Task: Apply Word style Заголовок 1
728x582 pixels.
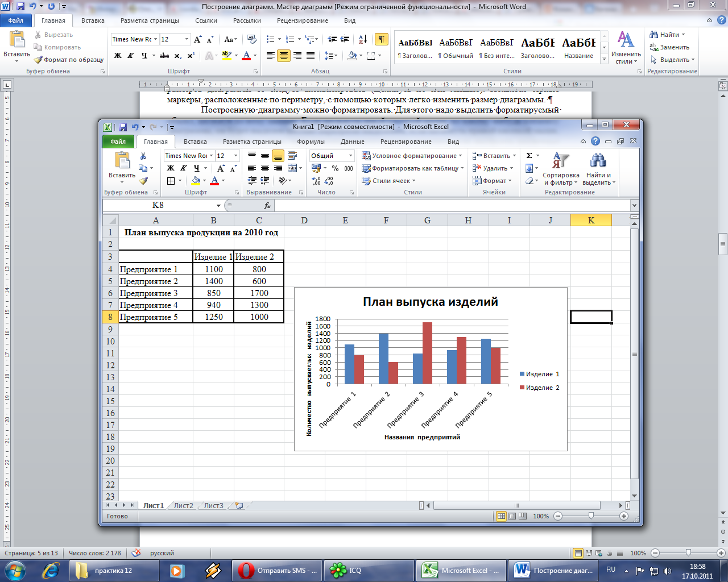Action: 415,47
